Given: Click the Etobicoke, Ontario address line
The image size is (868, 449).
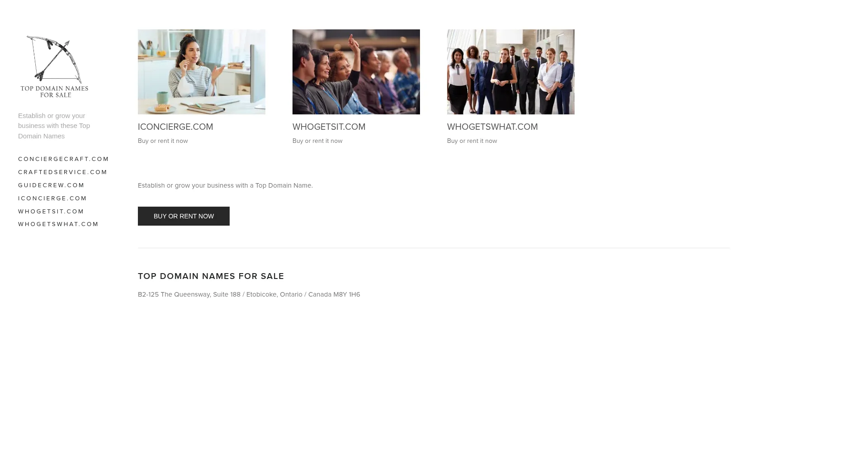Looking at the screenshot, I should 249,294.
